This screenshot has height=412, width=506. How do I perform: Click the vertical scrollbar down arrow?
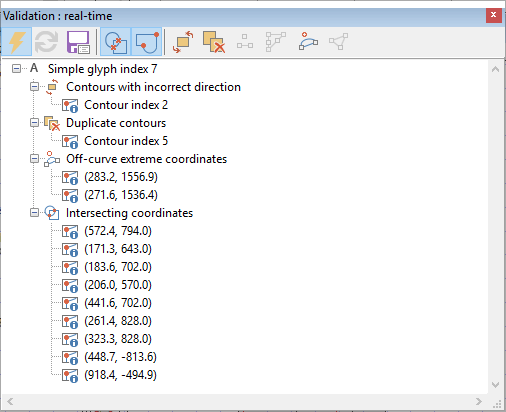[495, 385]
